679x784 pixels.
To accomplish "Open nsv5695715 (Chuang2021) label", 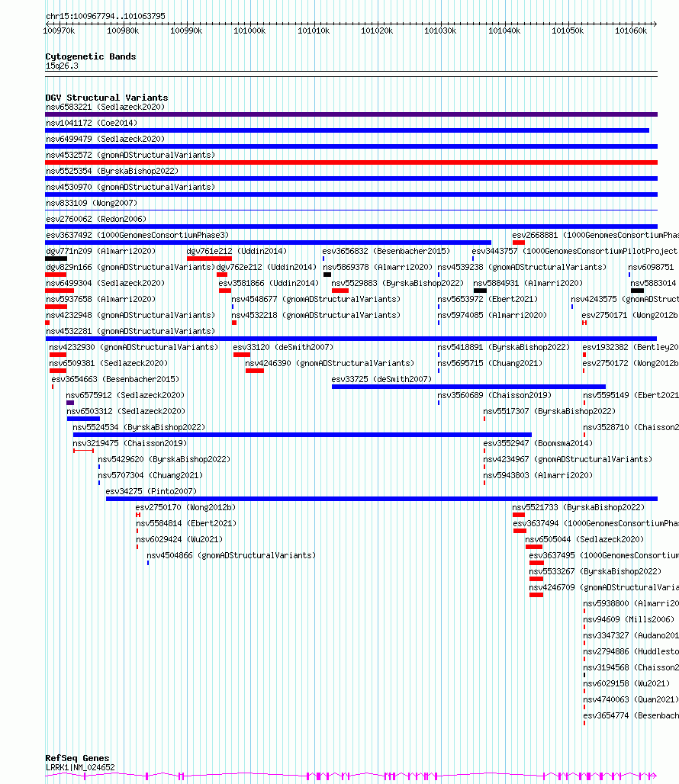I will pyautogui.click(x=490, y=363).
